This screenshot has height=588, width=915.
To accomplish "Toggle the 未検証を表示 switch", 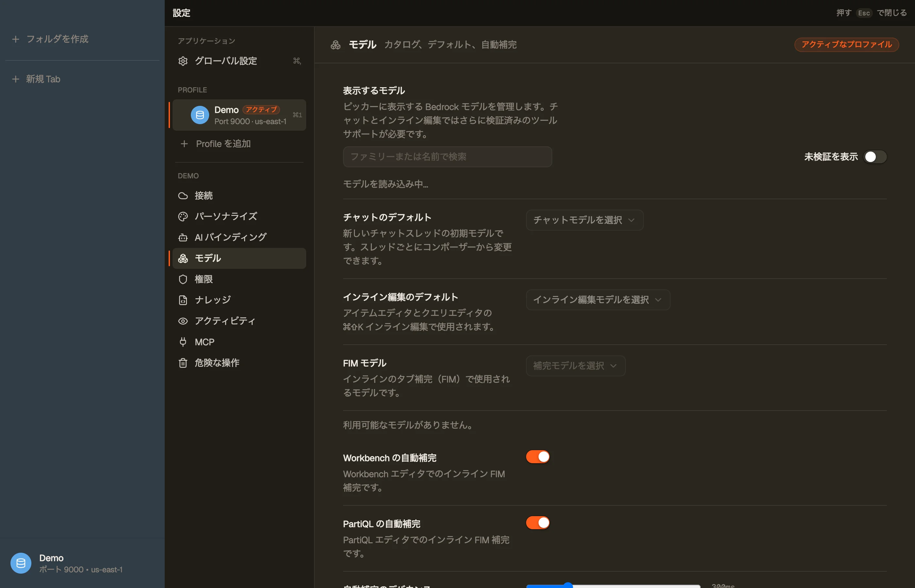I will click(875, 157).
